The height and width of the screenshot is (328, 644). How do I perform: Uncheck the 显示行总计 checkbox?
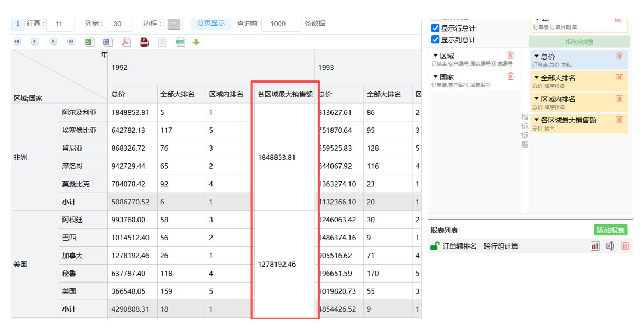point(436,28)
